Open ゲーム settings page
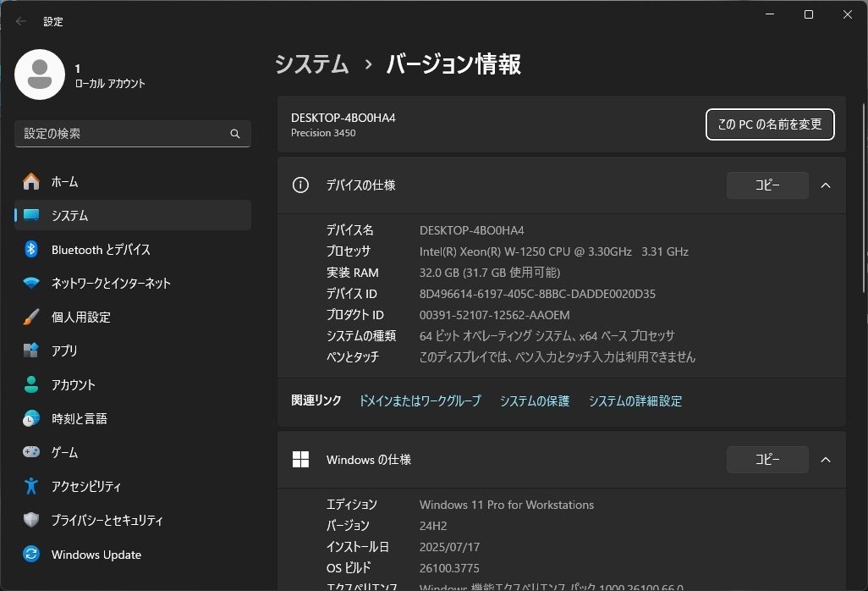868x591 pixels. coord(133,452)
